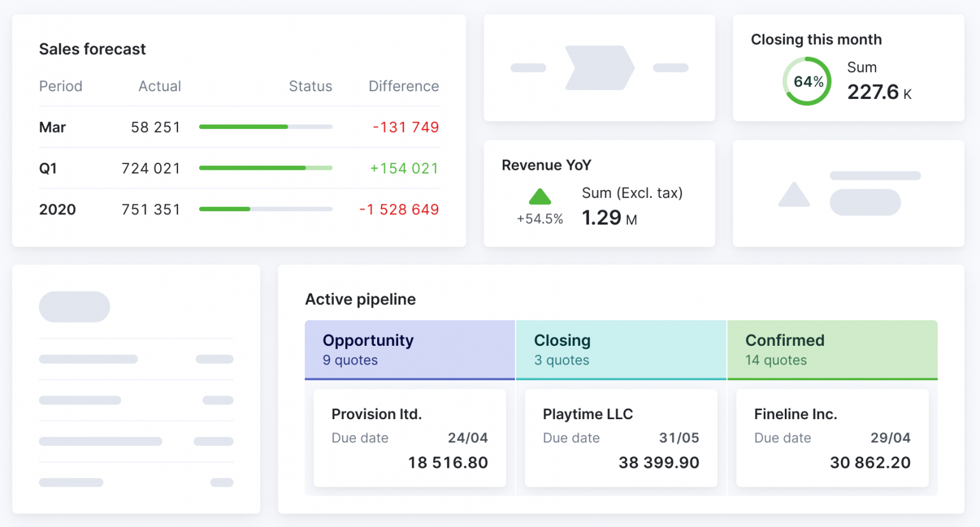
Task: Open the Provision ltd. quote card
Action: point(410,439)
